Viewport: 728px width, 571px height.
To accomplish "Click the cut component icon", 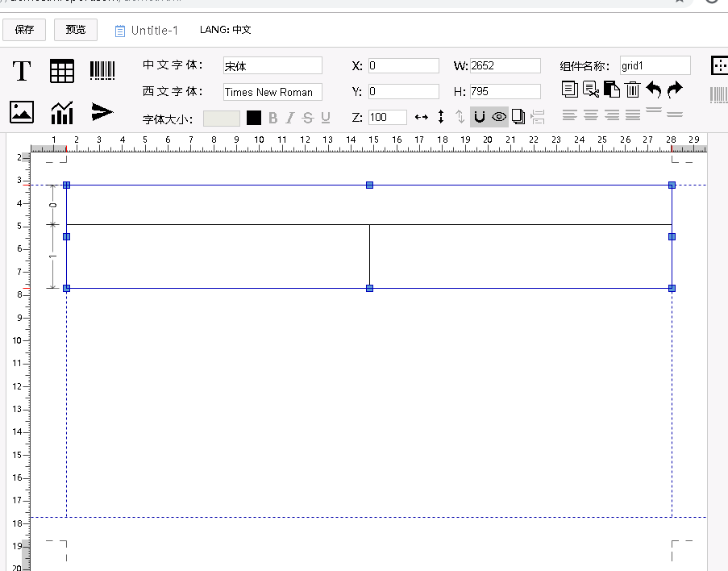I will [591, 90].
